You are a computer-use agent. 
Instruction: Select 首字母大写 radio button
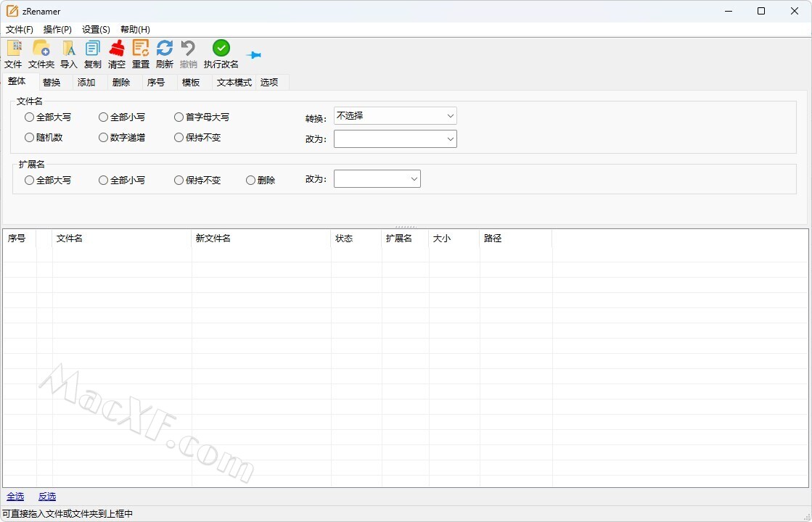pos(179,117)
